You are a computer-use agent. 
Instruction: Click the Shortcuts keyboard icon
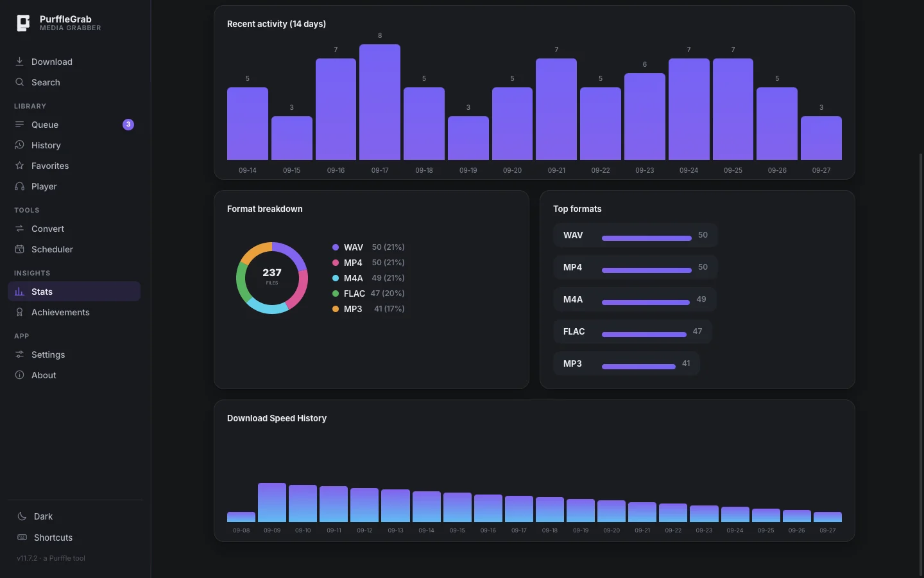pyautogui.click(x=22, y=538)
